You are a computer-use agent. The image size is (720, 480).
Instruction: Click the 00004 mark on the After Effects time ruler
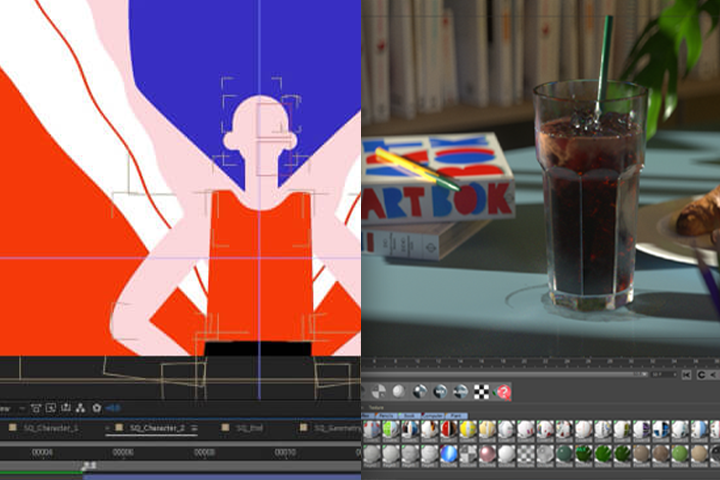click(x=42, y=452)
